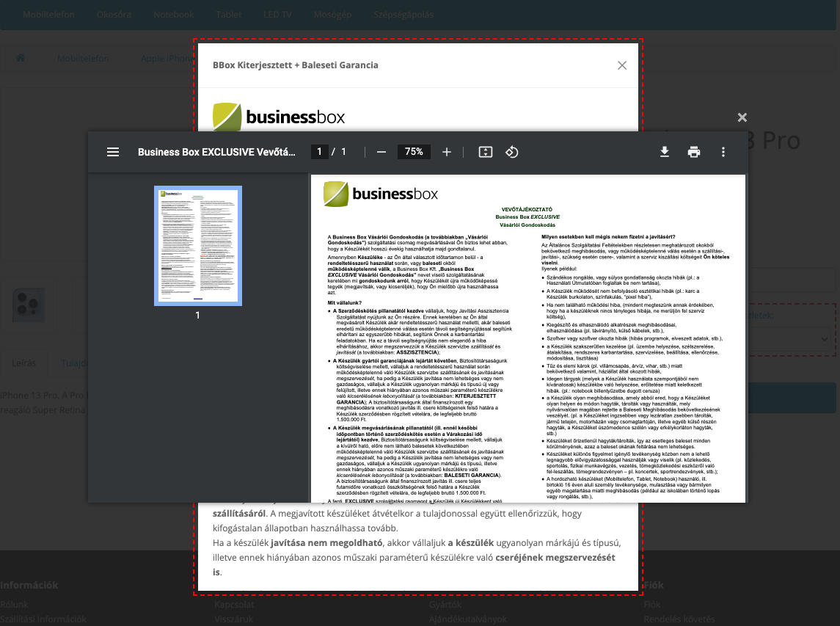The image size is (840, 626).
Task: Open the Mobiltelefon menu item
Action: [x=48, y=15]
